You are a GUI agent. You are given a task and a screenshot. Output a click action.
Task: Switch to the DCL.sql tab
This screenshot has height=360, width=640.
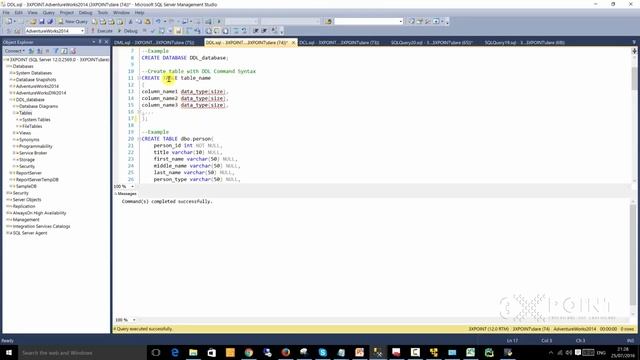[x=339, y=42]
